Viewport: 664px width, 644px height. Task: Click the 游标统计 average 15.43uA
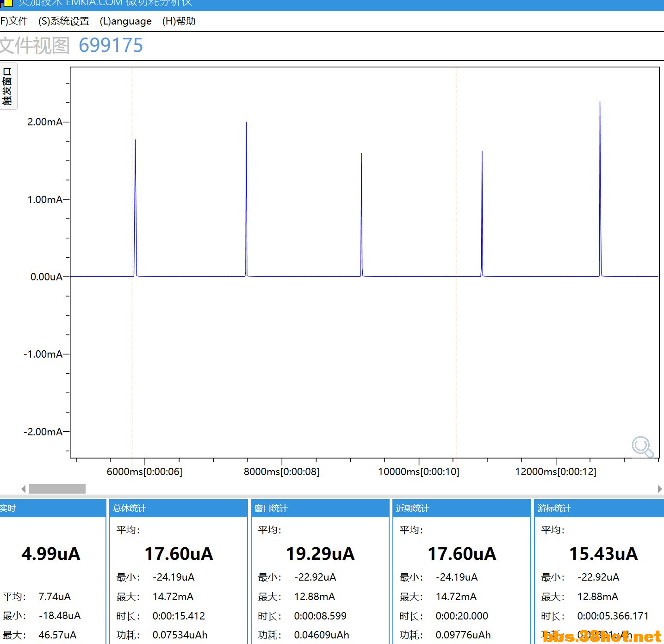603,554
